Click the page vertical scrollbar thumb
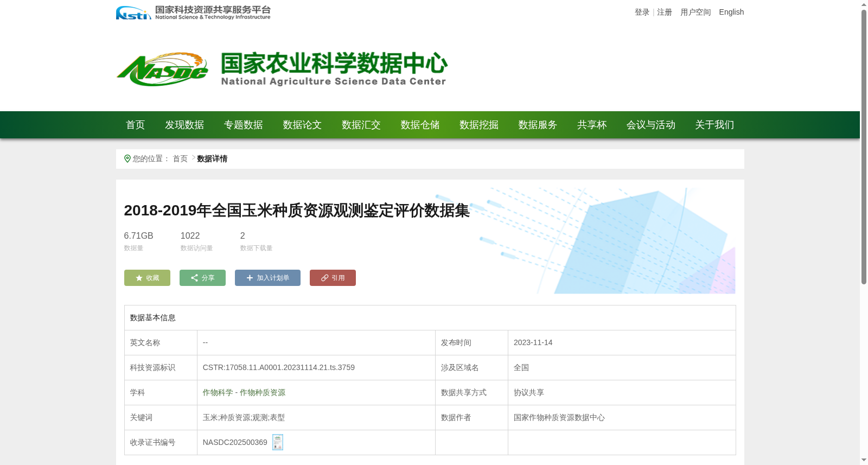Screen dimensions: 868x465 coord(864,146)
